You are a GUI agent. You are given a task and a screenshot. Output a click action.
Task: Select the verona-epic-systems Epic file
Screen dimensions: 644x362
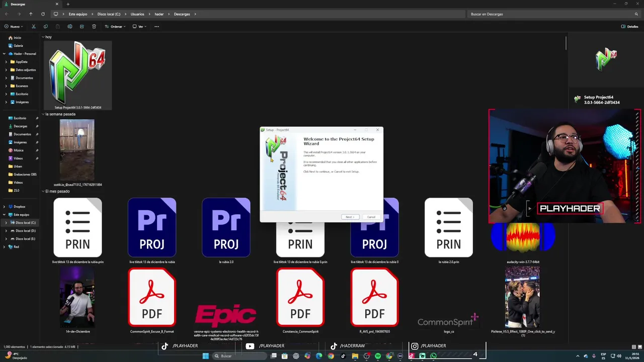pos(226,321)
